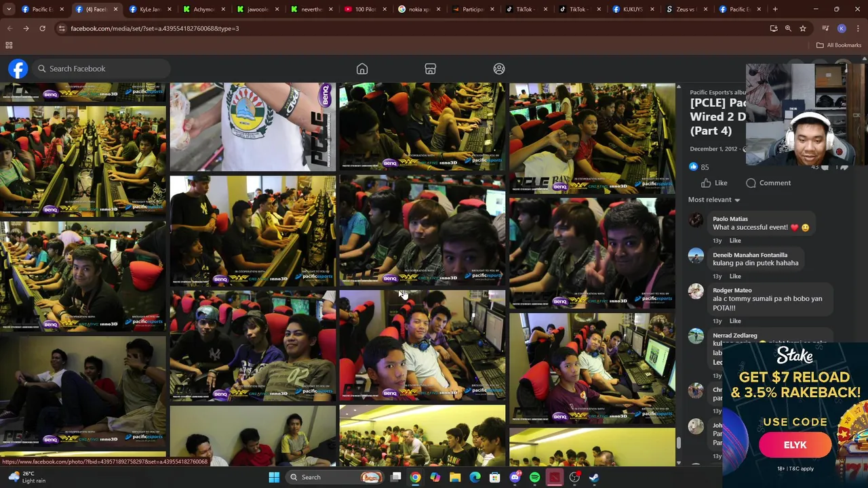This screenshot has width=868, height=488.
Task: Switch to the KUKUYS Facebook tab
Action: click(x=633, y=9)
